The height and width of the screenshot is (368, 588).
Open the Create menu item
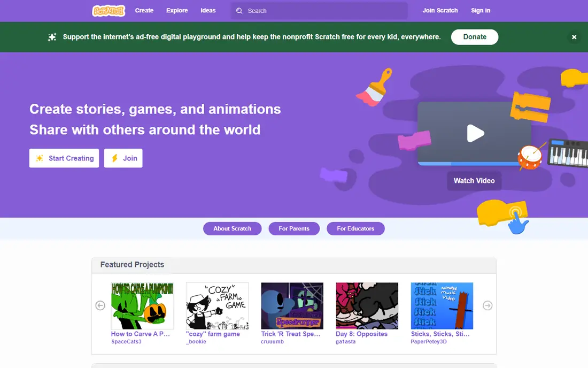(144, 11)
